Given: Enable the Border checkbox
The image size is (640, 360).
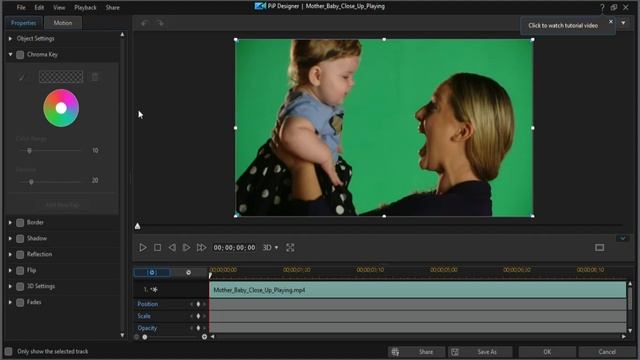Looking at the screenshot, I should pos(20,222).
